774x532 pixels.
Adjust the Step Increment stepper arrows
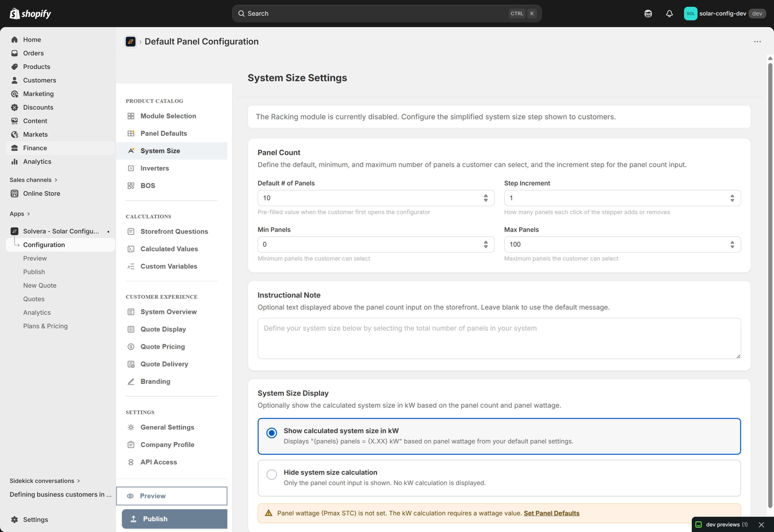pos(732,198)
